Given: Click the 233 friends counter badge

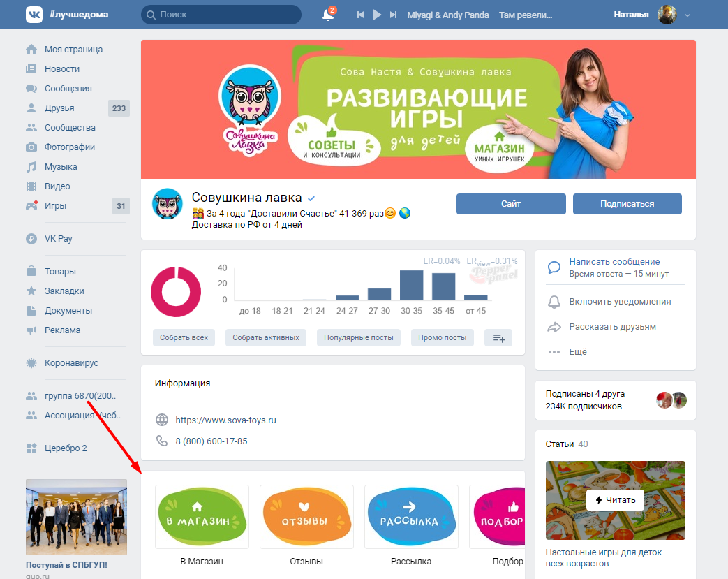Looking at the screenshot, I should 119,108.
